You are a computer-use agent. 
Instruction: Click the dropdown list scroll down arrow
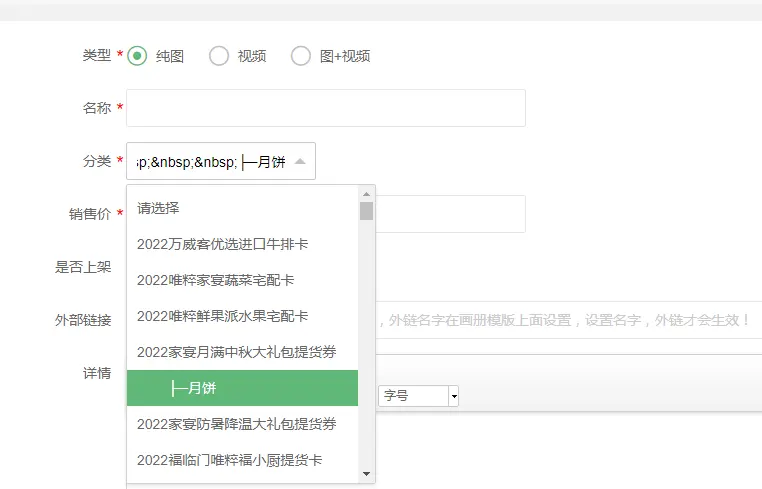coord(367,475)
